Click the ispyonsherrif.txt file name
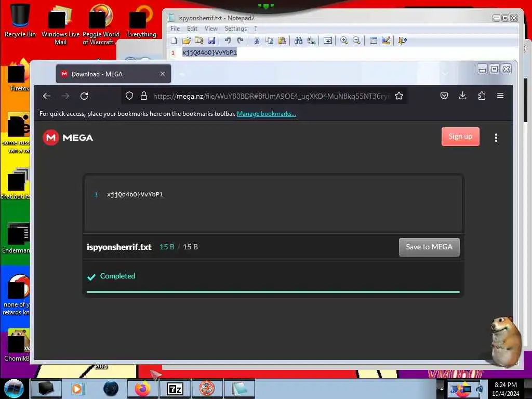532x399 pixels. [x=119, y=247]
